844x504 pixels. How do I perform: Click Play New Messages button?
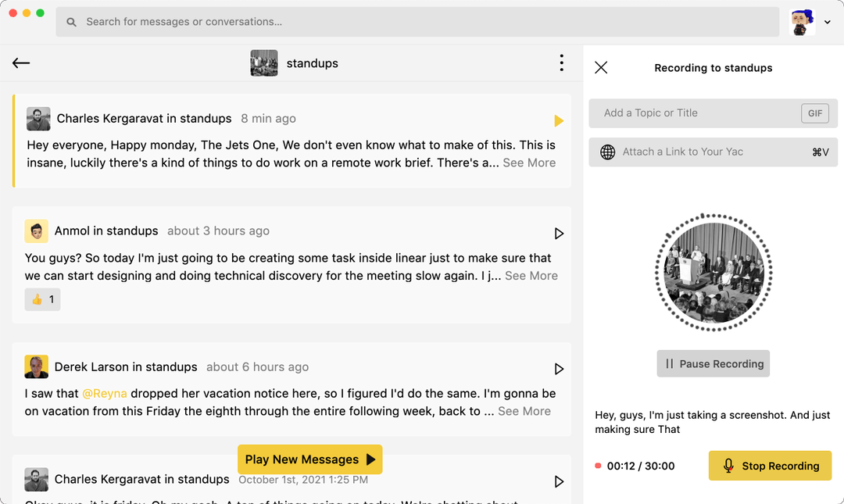[x=310, y=459]
